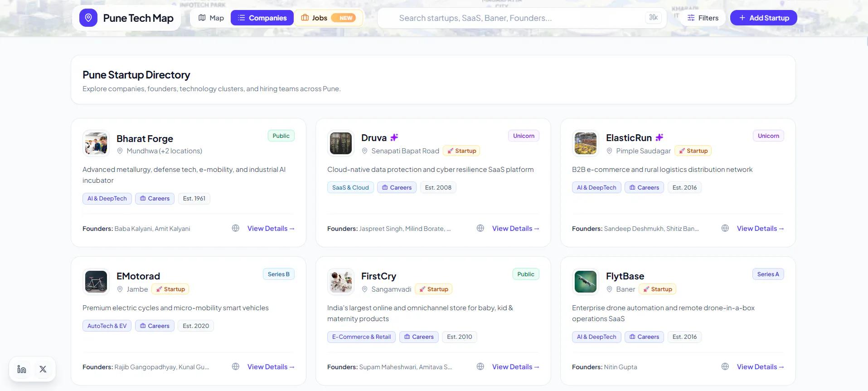The width and height of the screenshot is (868, 391).
Task: Click the Est. 2008 label
Action: click(438, 187)
